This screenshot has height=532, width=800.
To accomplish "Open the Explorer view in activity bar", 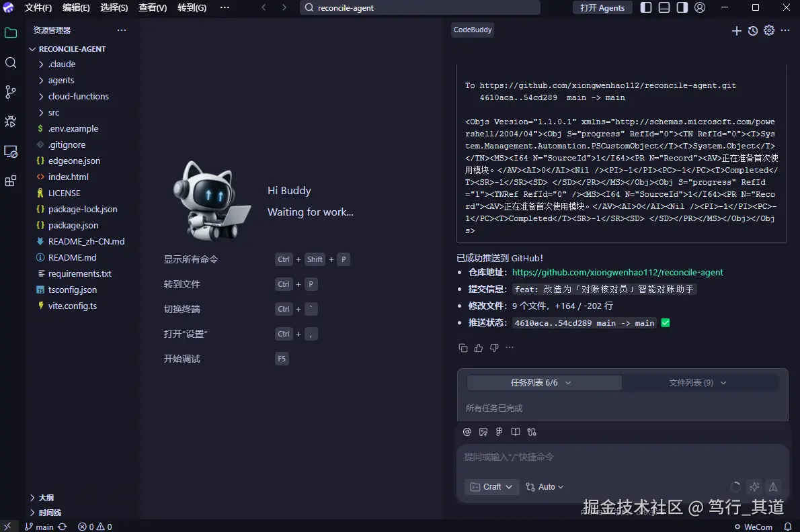I will [x=11, y=33].
